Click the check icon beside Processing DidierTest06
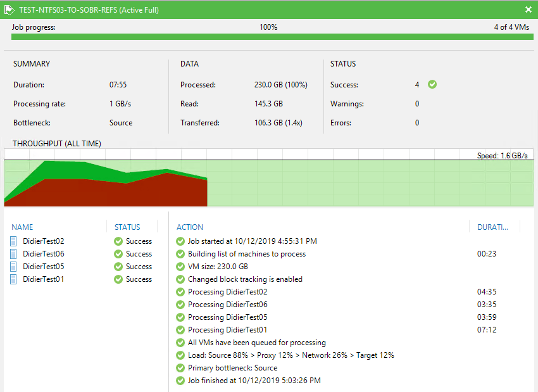Image resolution: width=538 pixels, height=392 pixels. pos(180,305)
